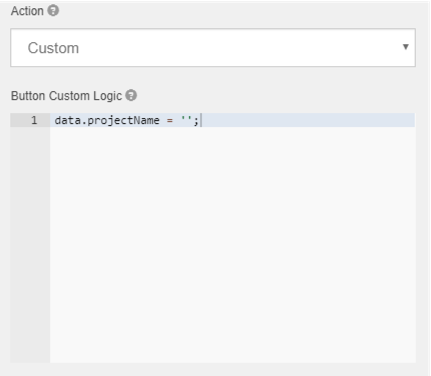This screenshot has width=431, height=376.
Task: Open the Action dropdown showing Custom
Action: pos(213,48)
